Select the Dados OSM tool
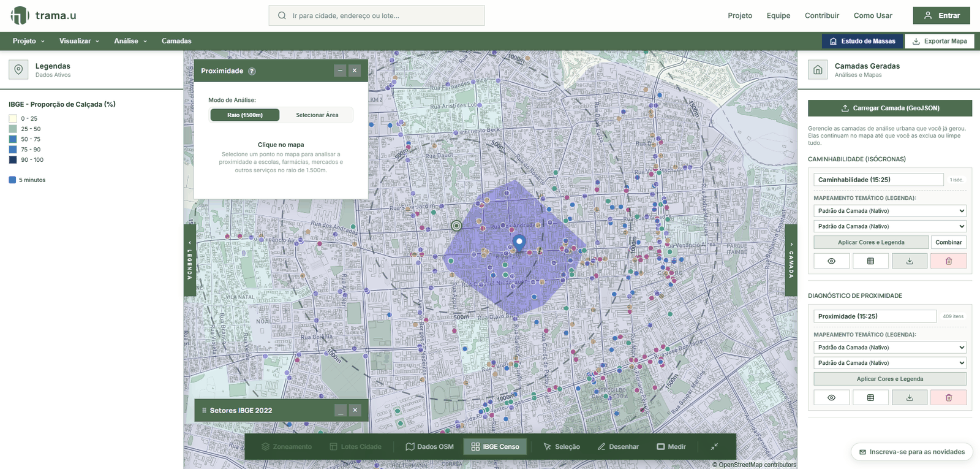Viewport: 980px width, 469px height. (x=429, y=447)
